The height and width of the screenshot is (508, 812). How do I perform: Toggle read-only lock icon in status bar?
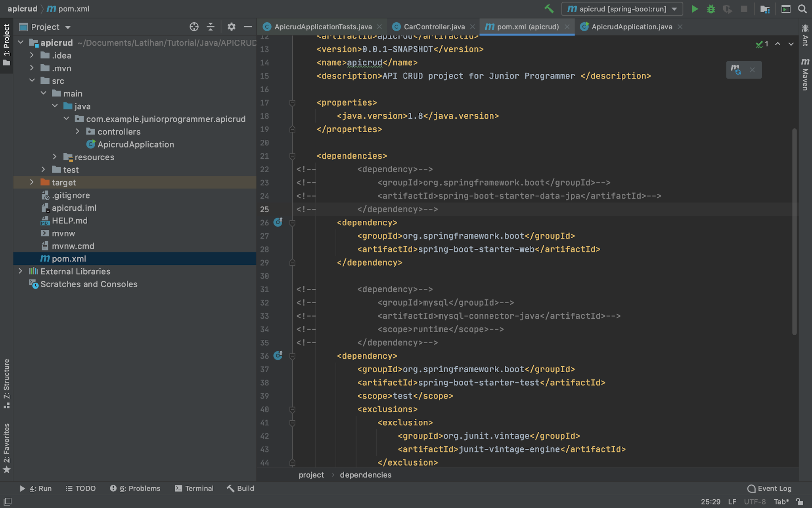click(800, 501)
